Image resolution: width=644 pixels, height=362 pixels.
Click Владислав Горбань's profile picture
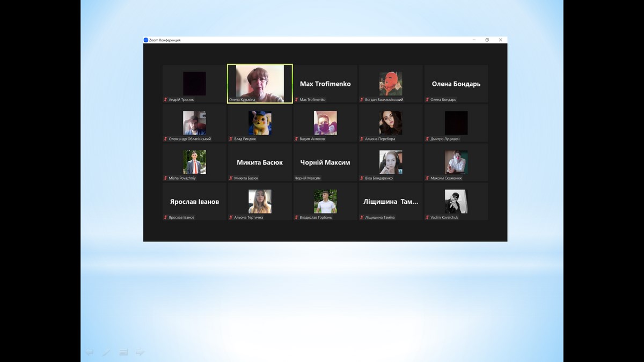[x=325, y=201]
